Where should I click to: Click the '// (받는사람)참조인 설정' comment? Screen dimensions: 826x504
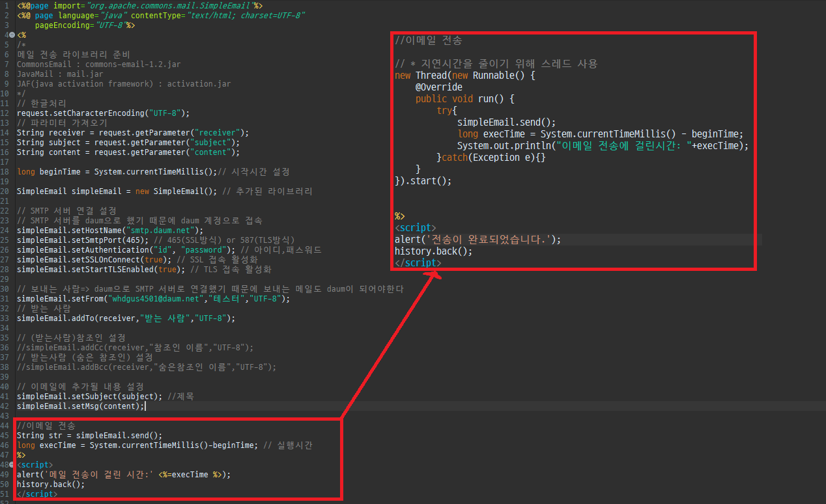(71, 338)
